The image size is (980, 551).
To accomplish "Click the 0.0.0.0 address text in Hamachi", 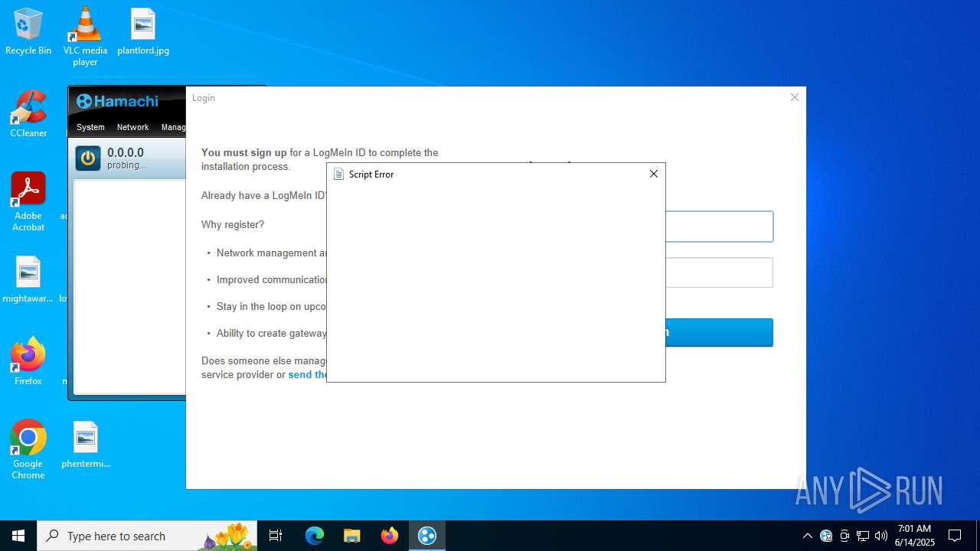I will click(126, 152).
